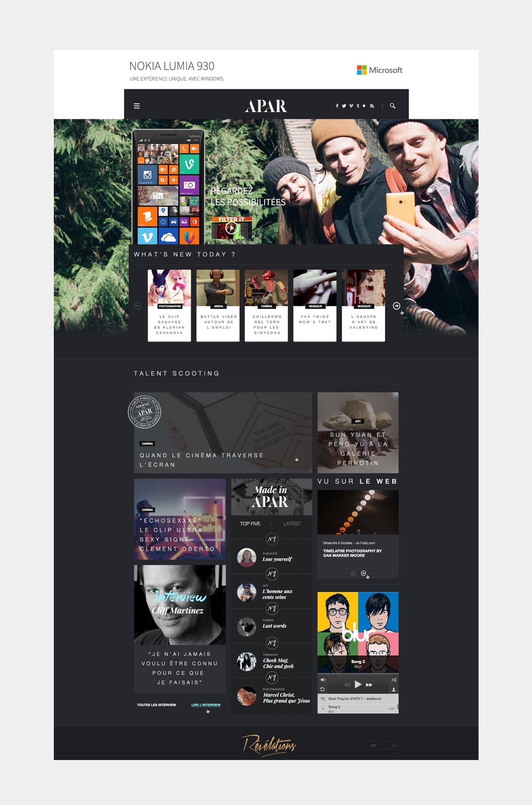Image resolution: width=532 pixels, height=805 pixels.
Task: Toggle repeat in the music player
Action: tap(323, 689)
